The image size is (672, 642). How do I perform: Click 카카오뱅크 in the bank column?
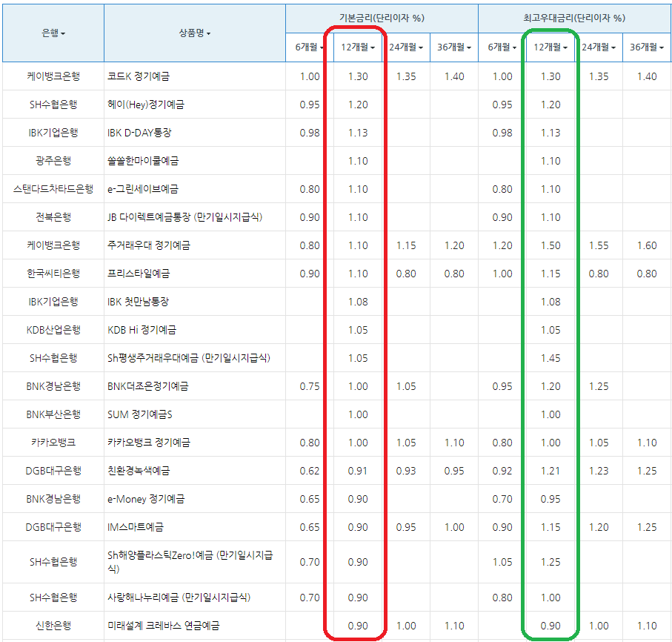(53, 443)
